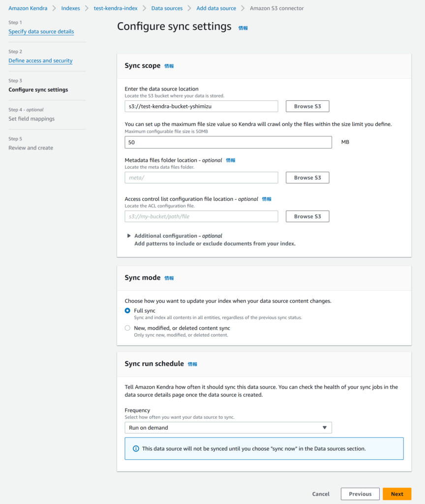This screenshot has width=425, height=504.
Task: Click the info circle icon in sync notice
Action: (136, 448)
